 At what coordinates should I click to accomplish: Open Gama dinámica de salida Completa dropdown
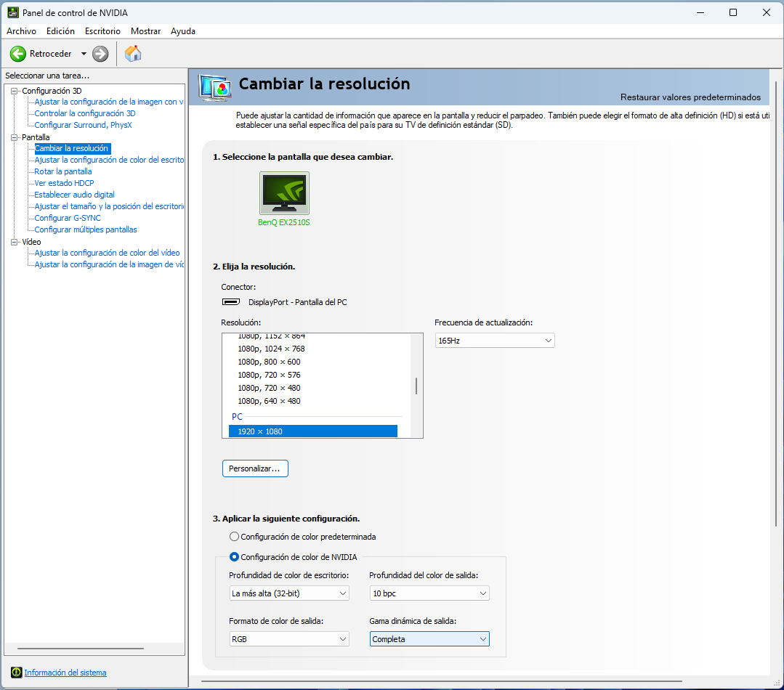429,639
